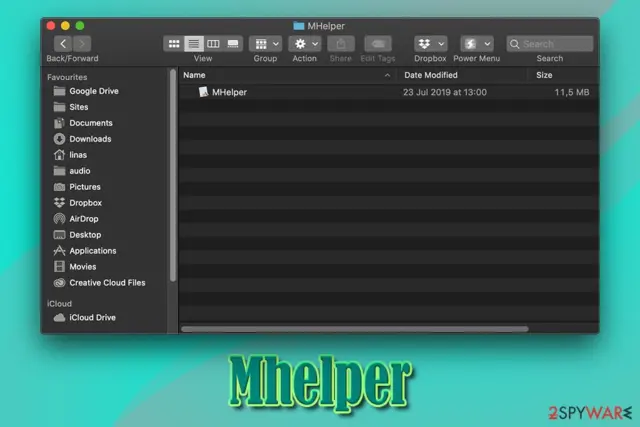Image resolution: width=640 pixels, height=427 pixels.
Task: Select the date 23 Jul 2019 at 13:00
Action: (x=445, y=92)
